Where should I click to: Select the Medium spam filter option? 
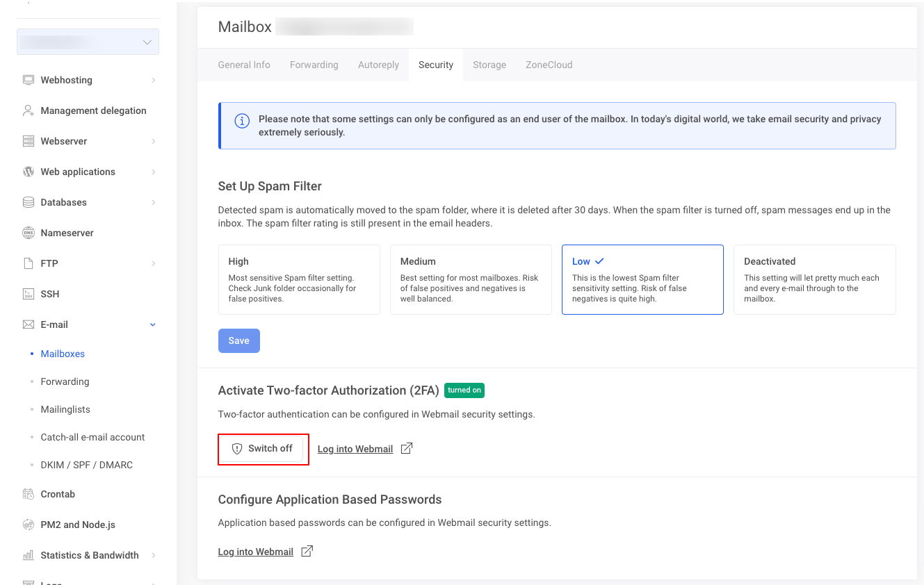[471, 279]
